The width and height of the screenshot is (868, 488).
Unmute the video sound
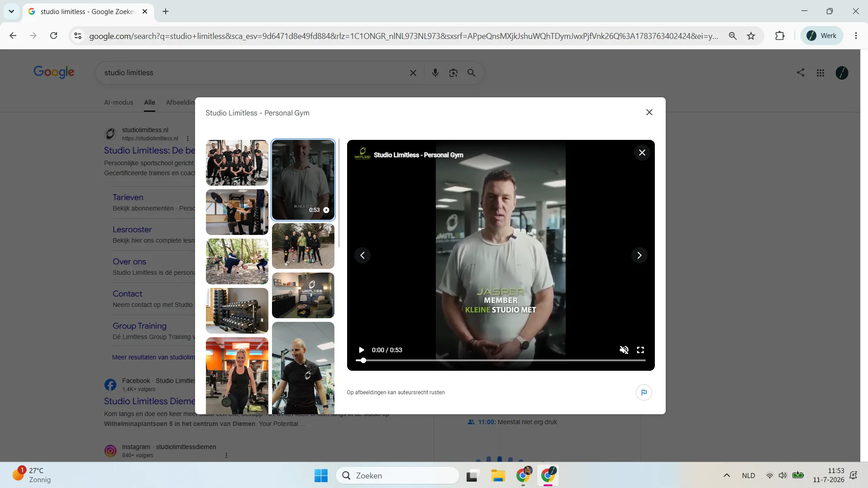tap(624, 350)
